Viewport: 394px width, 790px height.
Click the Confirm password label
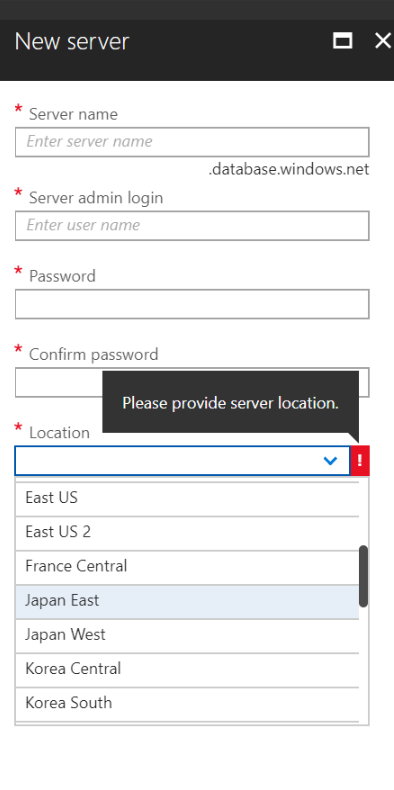pos(93,355)
